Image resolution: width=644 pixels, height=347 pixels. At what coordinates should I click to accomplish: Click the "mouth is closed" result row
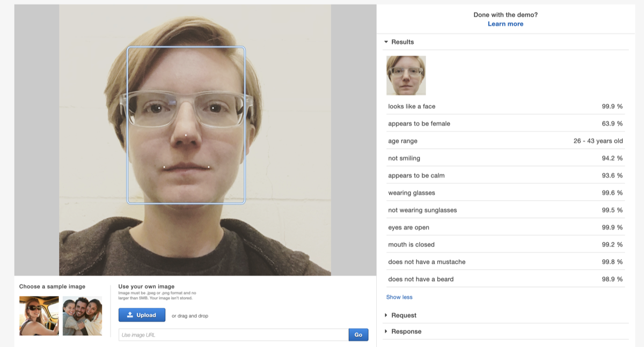(x=504, y=245)
